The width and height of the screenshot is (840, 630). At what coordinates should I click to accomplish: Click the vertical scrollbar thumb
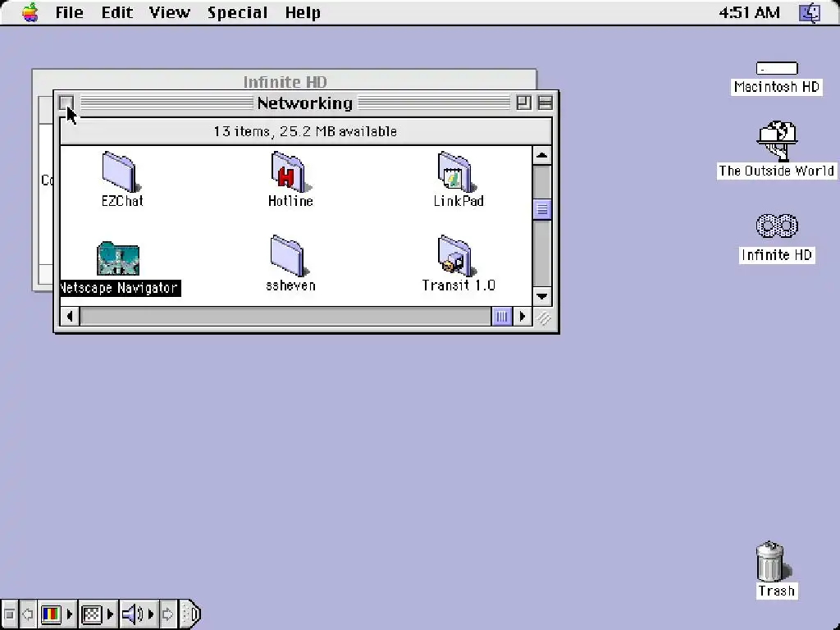541,209
